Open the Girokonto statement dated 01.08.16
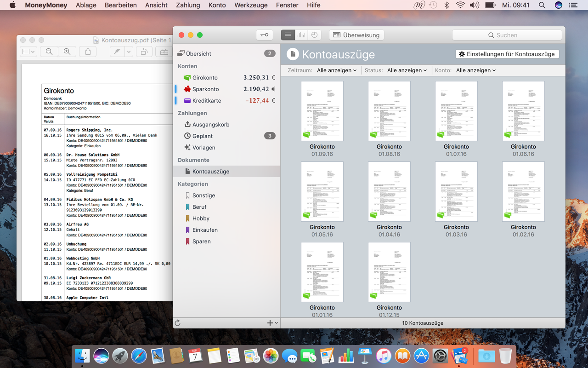The image size is (588, 368). 389,111
